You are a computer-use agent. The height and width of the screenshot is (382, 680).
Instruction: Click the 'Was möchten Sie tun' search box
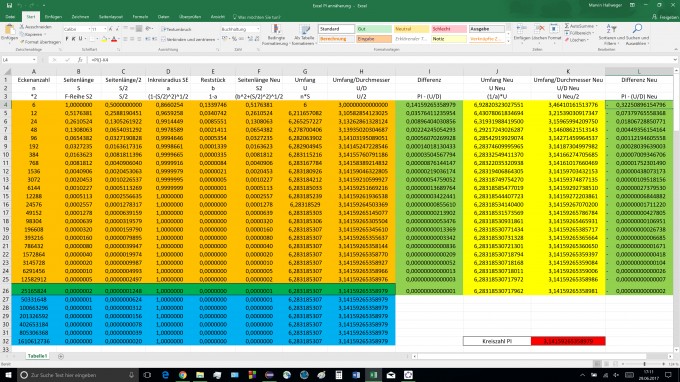pos(257,17)
